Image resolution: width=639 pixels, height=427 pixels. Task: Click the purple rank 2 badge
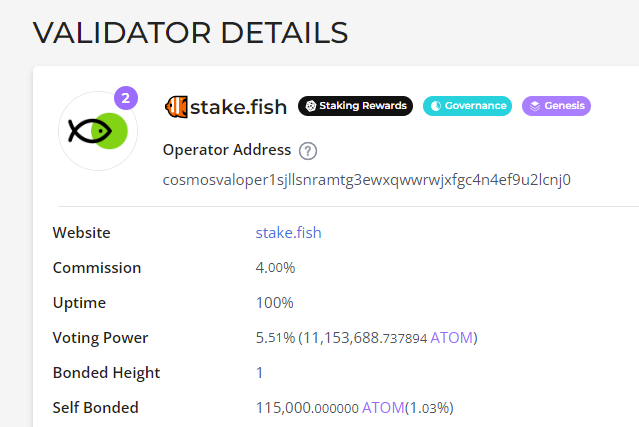click(126, 98)
